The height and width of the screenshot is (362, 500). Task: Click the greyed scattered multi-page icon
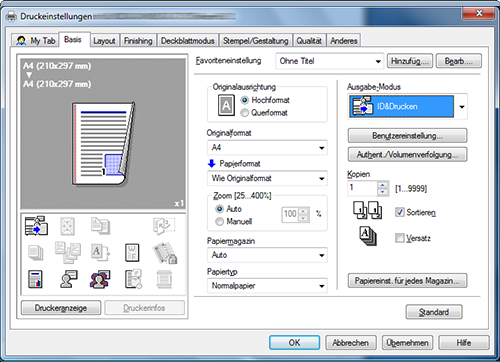pos(68,253)
